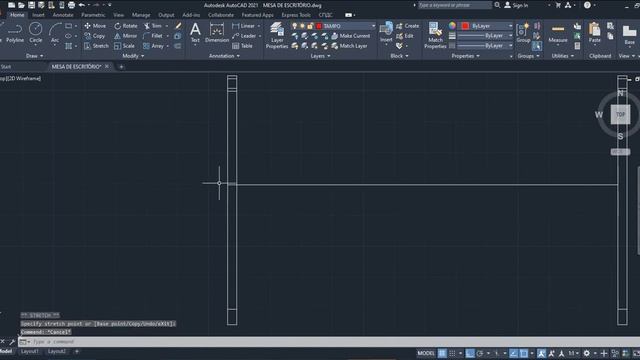Screen dimensions: 640x360
Task: Click the Make Current layer button
Action: click(351, 36)
